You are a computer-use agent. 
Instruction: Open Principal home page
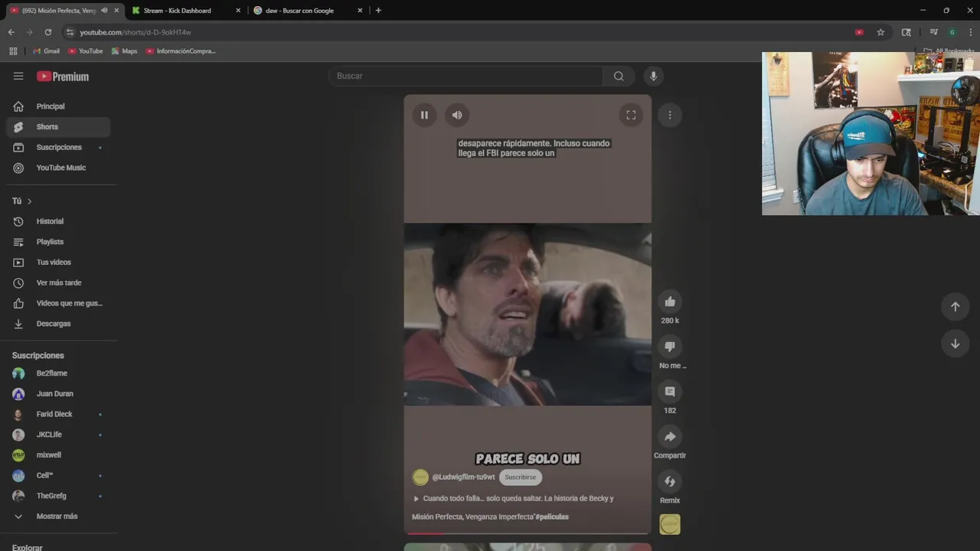[58, 106]
